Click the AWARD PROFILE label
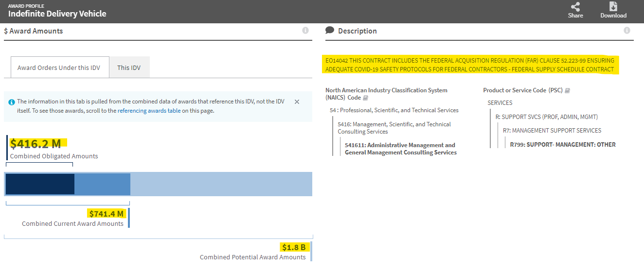The height and width of the screenshot is (271, 644). pyautogui.click(x=26, y=6)
